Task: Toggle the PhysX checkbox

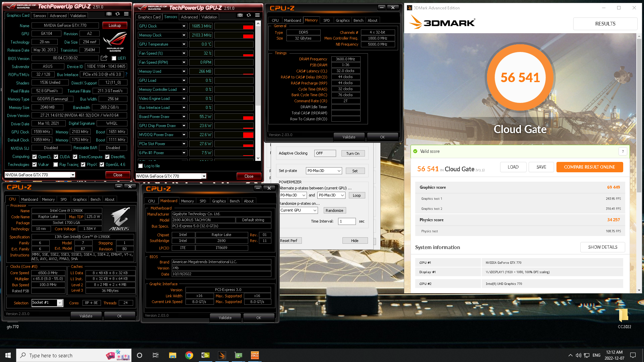Action: click(x=83, y=165)
